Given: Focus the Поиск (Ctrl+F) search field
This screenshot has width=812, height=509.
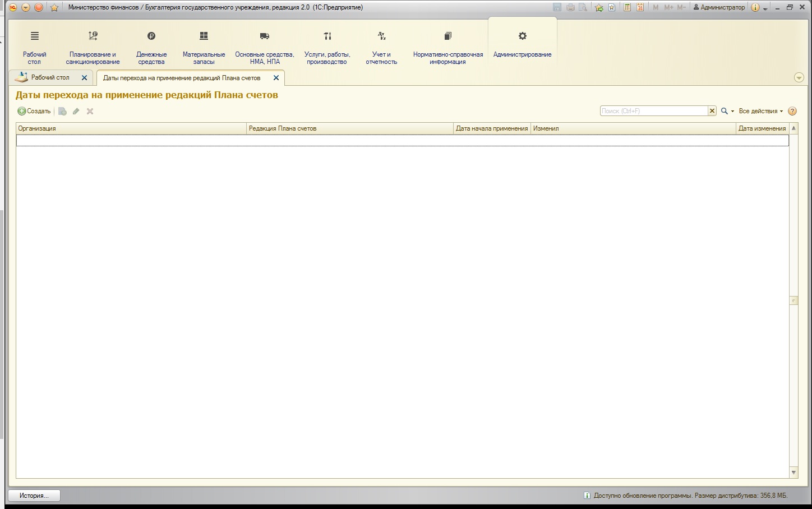Looking at the screenshot, I should click(x=654, y=111).
